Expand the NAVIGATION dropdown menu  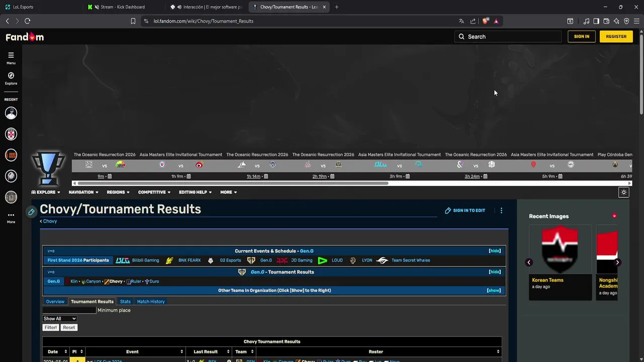point(84,192)
